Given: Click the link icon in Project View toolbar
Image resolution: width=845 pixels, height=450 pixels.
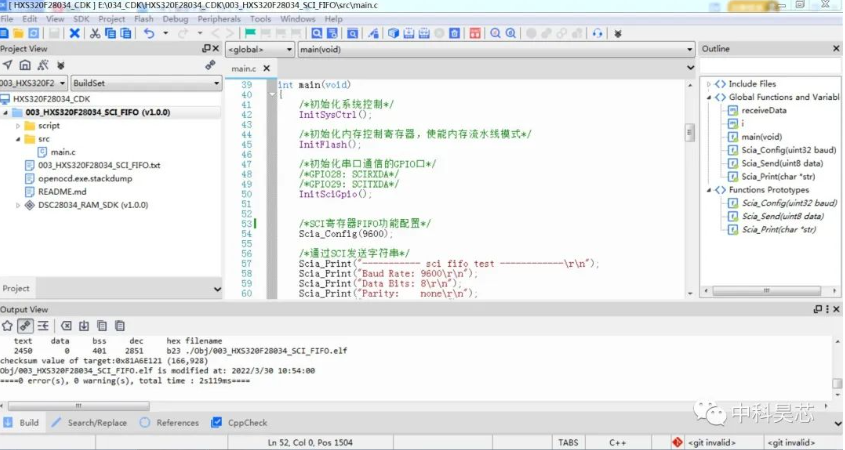Looking at the screenshot, I should tap(210, 65).
